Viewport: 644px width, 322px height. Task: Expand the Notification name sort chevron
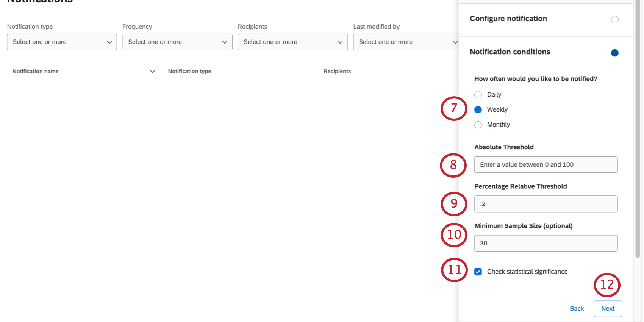[152, 71]
